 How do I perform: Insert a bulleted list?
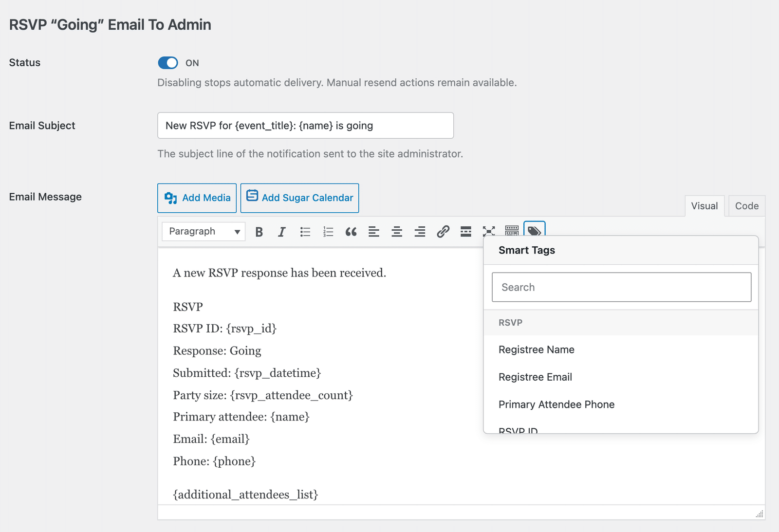[x=305, y=232]
